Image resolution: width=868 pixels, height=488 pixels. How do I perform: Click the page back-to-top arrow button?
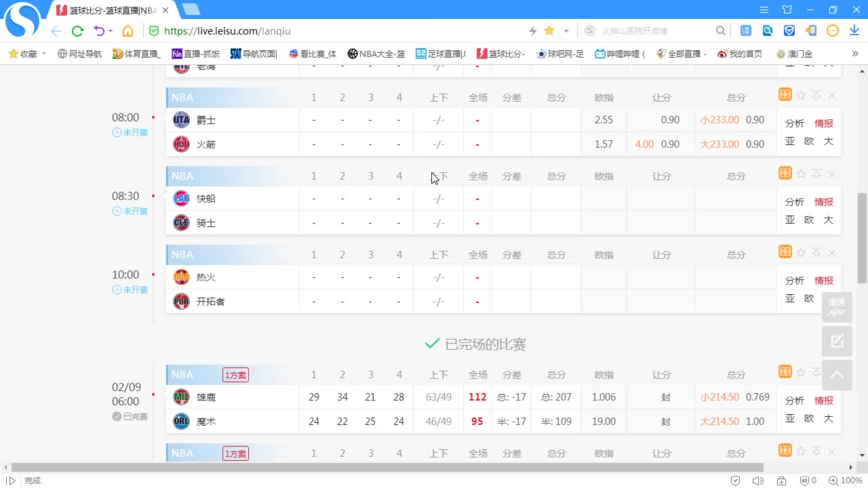[x=837, y=375]
